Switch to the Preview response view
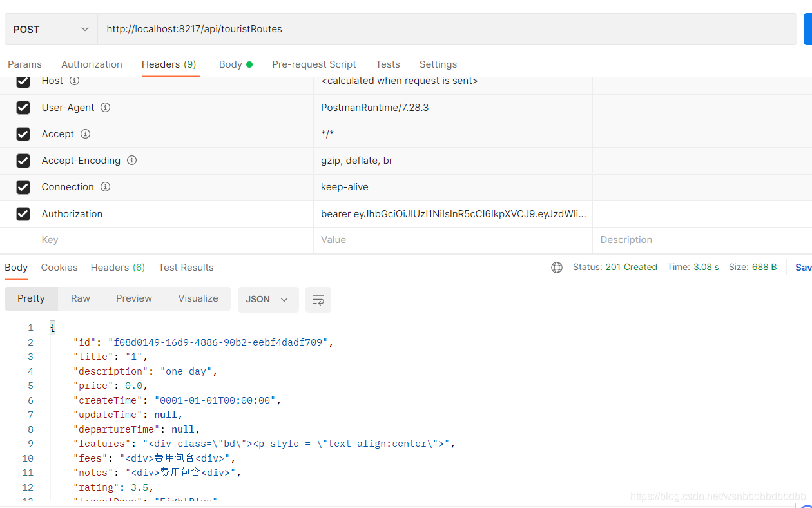Screen dimensions: 812x508 coord(134,298)
